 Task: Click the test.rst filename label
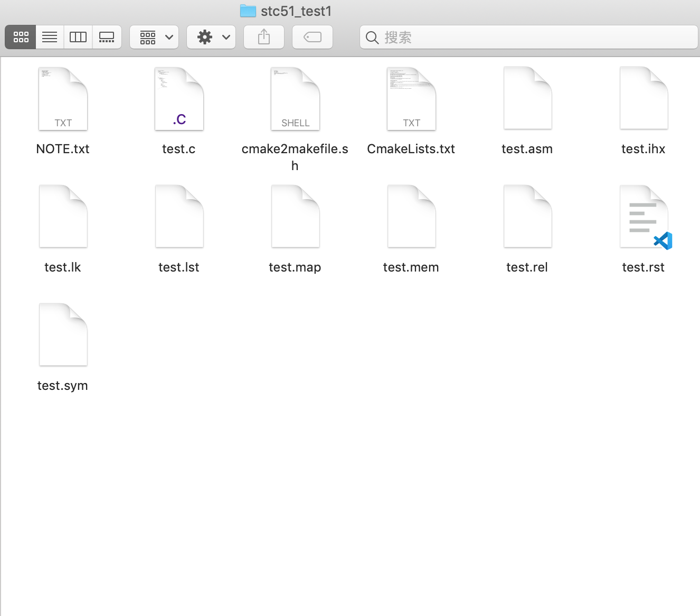644,267
